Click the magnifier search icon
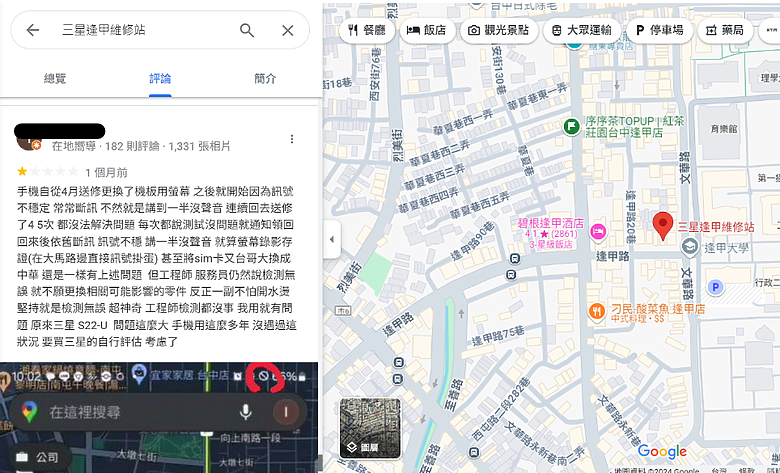Viewport: 780px width, 473px height. pyautogui.click(x=247, y=30)
